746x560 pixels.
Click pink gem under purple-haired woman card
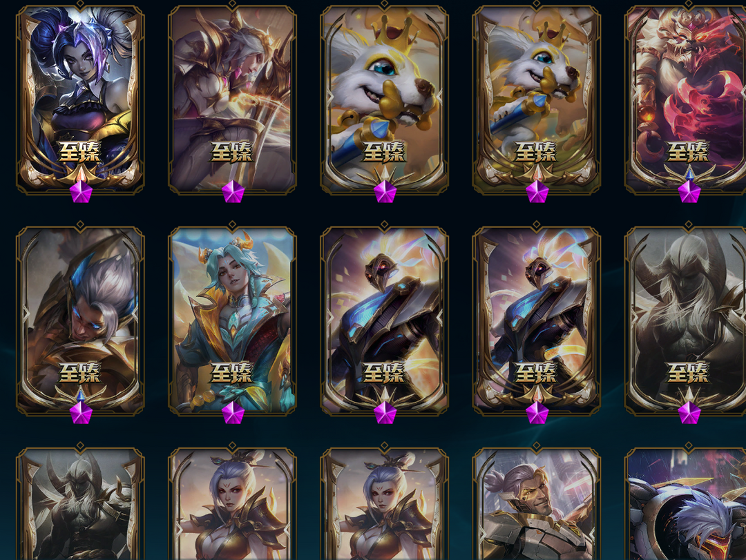(x=81, y=192)
